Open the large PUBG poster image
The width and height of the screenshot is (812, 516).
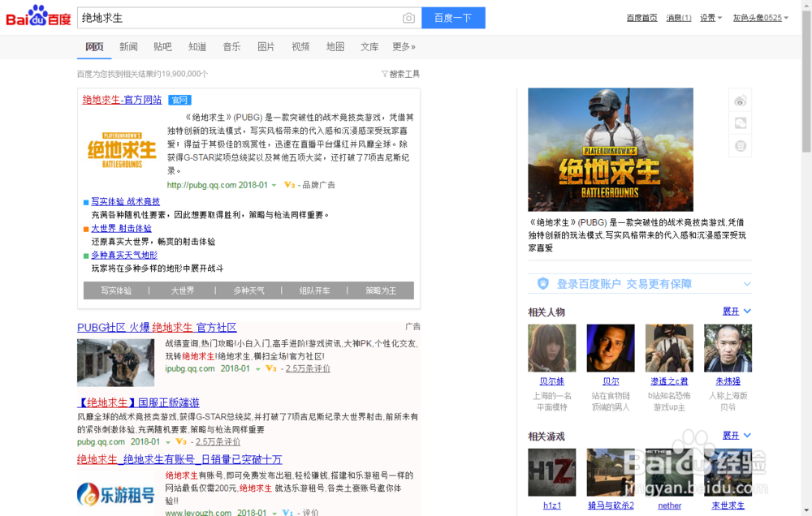[611, 149]
